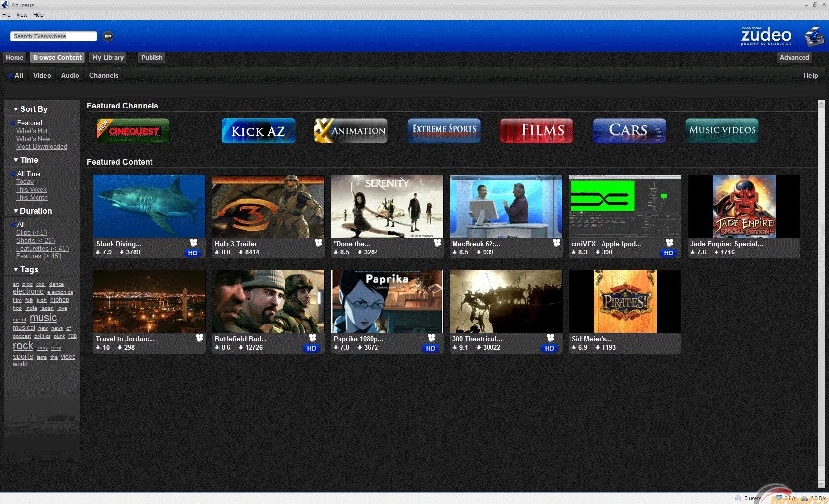Viewport: 829px width, 504px height.
Task: Click the camera icon on Halo 3 Trailer
Action: tap(319, 243)
